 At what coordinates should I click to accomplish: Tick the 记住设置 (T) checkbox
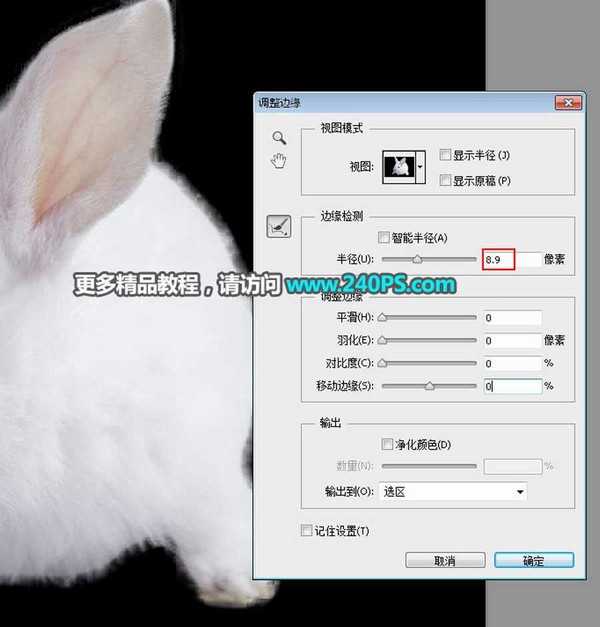coord(307,531)
